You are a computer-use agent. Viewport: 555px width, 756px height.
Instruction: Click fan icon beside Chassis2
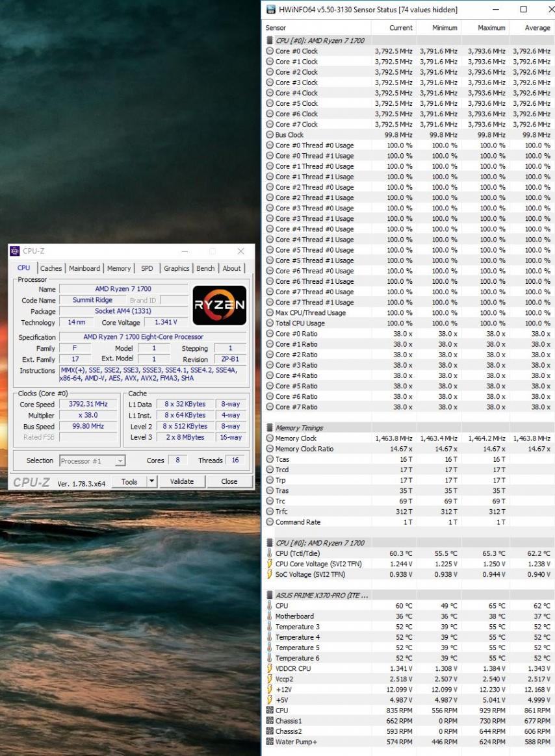[270, 731]
